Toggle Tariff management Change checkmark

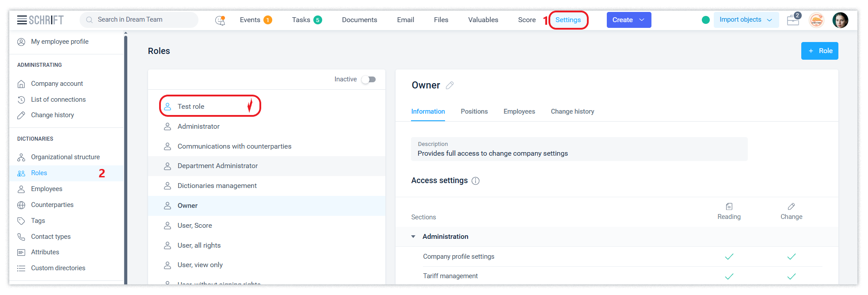tap(791, 276)
